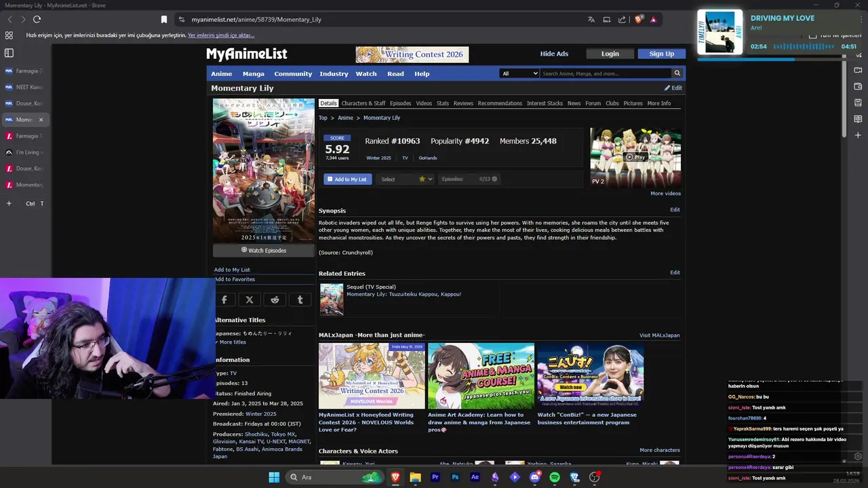
Task: Open File Explorer from the taskbar
Action: [415, 477]
